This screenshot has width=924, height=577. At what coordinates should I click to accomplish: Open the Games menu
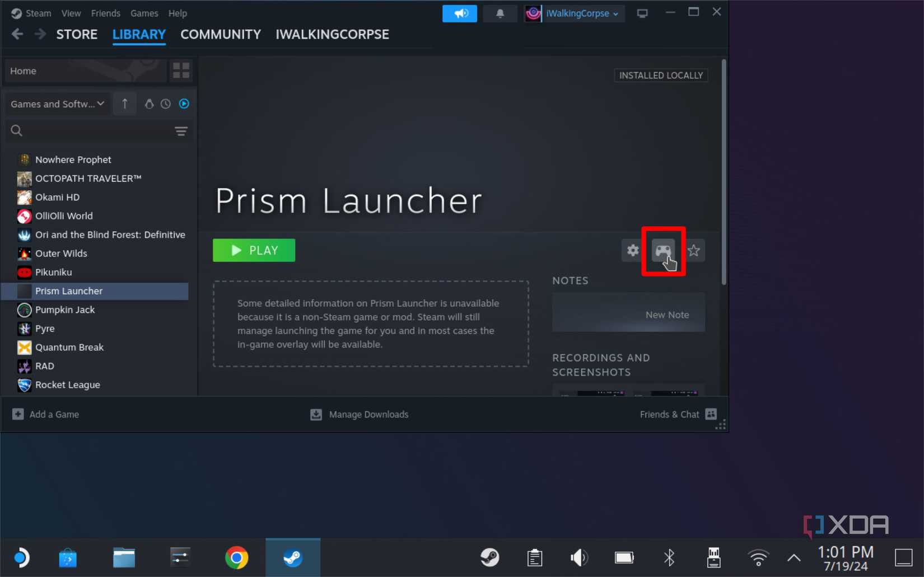coord(144,13)
